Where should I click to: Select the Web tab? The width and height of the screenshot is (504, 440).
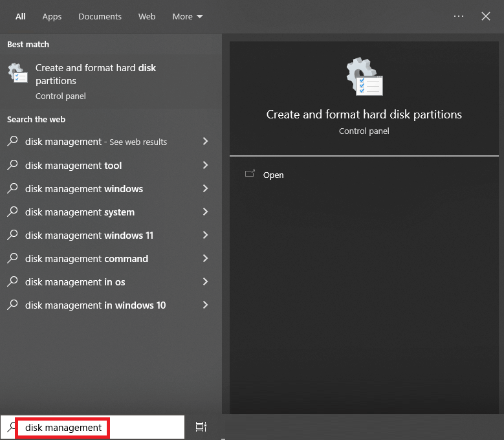point(147,16)
